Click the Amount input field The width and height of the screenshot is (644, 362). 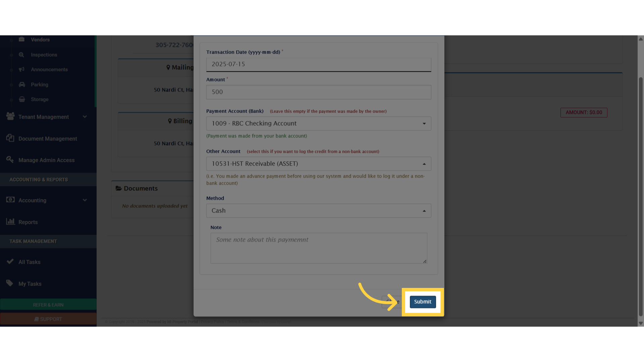tap(319, 92)
